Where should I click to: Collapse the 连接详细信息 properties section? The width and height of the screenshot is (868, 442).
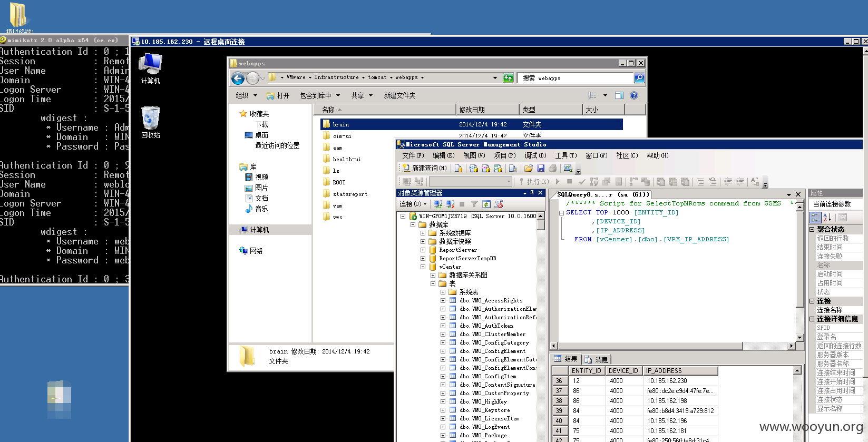pyautogui.click(x=812, y=319)
